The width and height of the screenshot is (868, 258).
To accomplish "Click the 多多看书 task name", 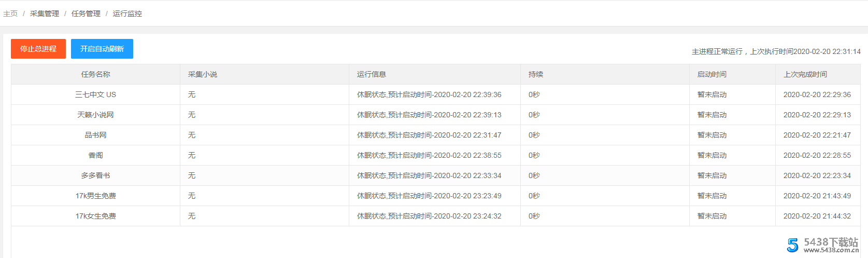I will coord(95,175).
